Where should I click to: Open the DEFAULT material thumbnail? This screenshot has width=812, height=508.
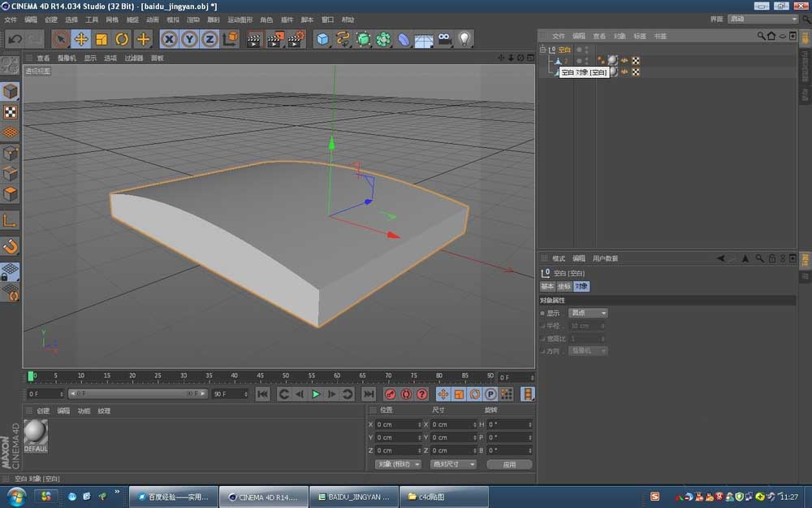point(35,436)
